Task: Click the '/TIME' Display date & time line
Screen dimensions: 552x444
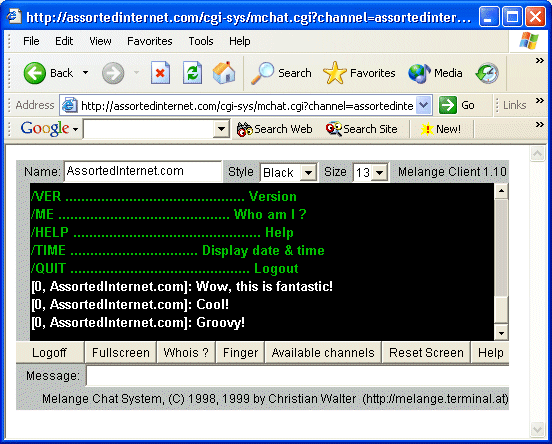Action: (x=177, y=251)
